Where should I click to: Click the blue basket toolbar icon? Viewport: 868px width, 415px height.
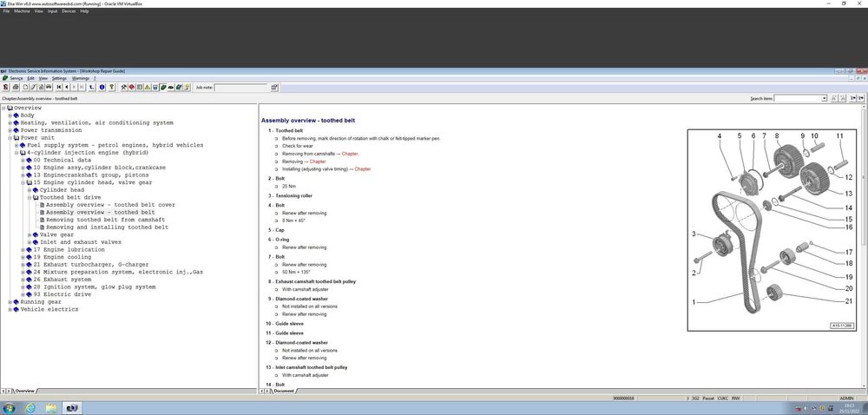pyautogui.click(x=155, y=88)
